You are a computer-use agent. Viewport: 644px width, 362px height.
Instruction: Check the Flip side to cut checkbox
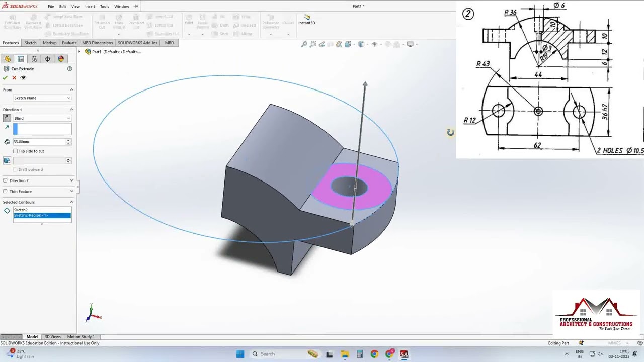[15, 151]
